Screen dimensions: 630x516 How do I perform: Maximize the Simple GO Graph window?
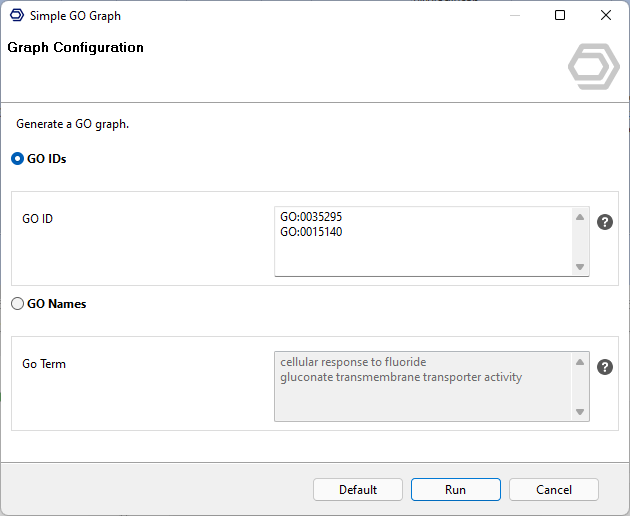(560, 16)
